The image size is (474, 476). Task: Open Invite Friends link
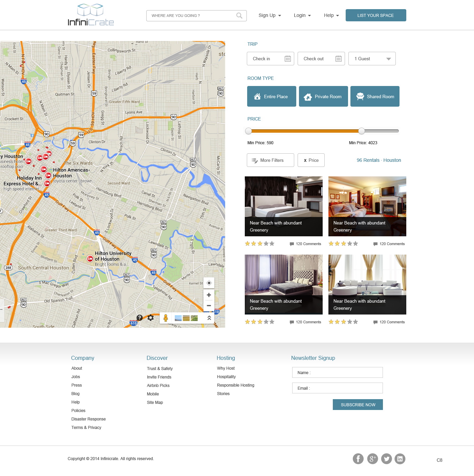tap(159, 377)
